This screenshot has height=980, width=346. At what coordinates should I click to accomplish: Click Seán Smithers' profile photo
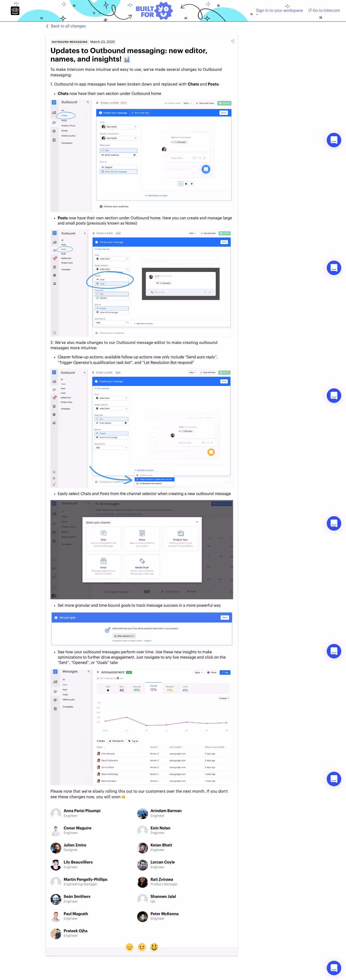56,899
